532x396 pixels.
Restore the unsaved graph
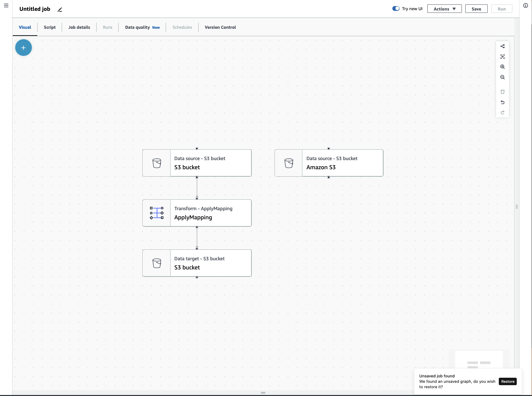pos(508,381)
